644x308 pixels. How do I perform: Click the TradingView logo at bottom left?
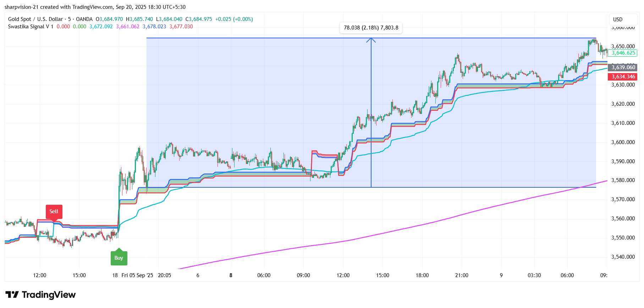pyautogui.click(x=40, y=295)
